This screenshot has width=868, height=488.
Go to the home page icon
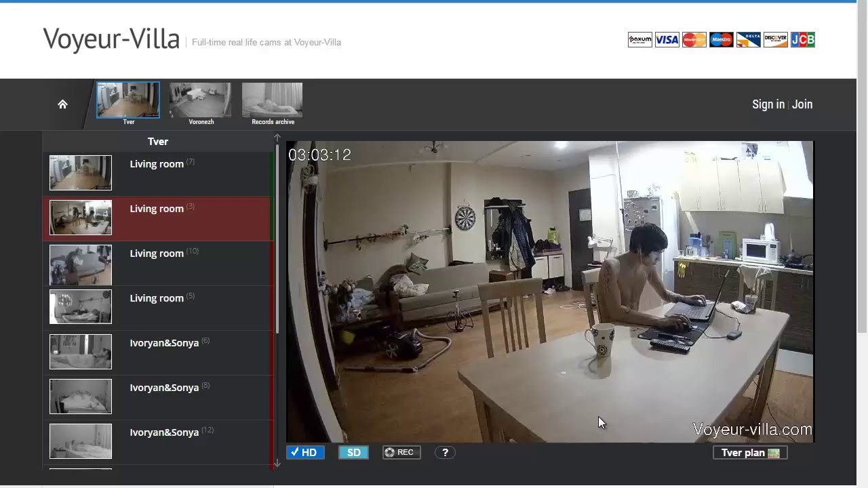[x=62, y=104]
